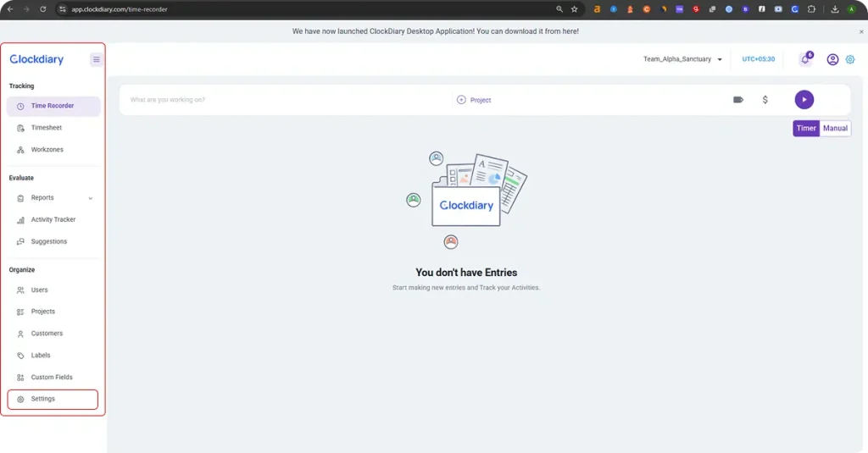Click the browser address bar URL
868x453 pixels.
point(120,9)
